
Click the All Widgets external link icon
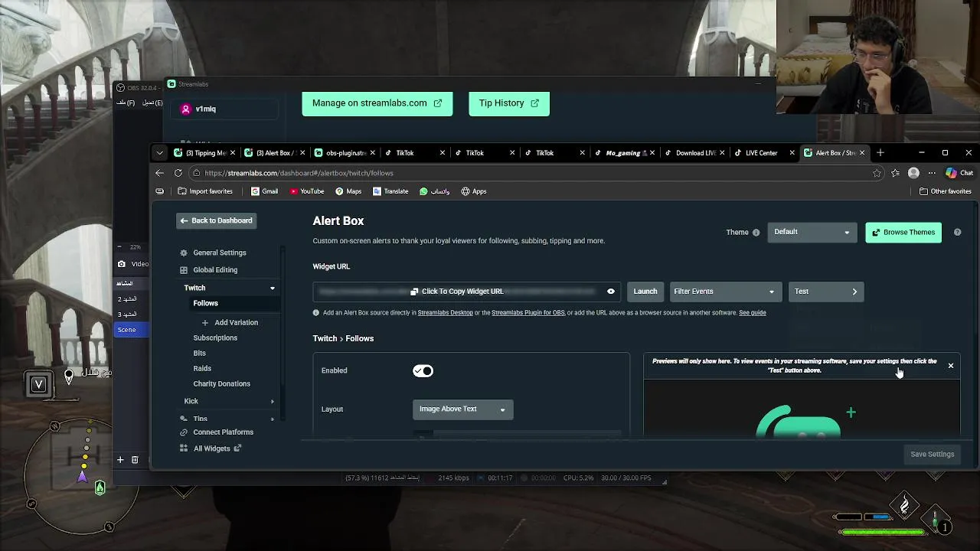tap(237, 448)
